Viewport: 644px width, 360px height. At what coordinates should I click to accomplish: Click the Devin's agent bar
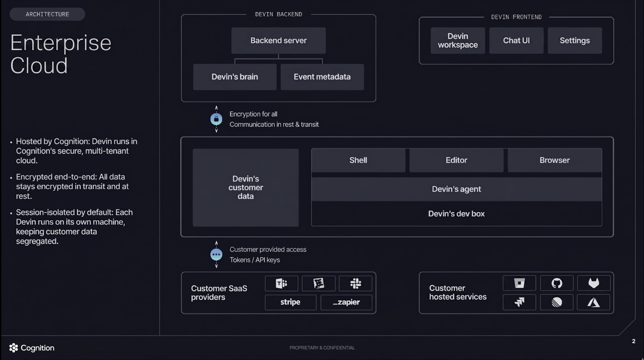tap(457, 189)
